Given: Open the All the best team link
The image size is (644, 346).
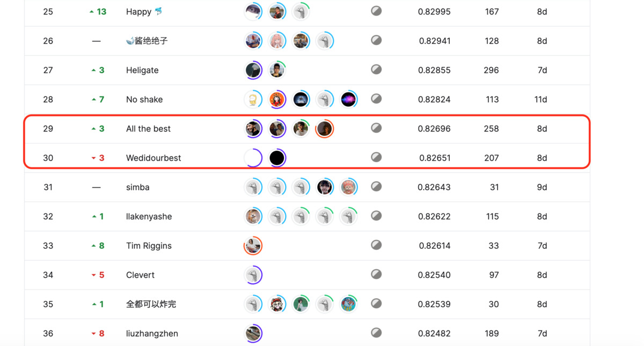Looking at the screenshot, I should (148, 129).
